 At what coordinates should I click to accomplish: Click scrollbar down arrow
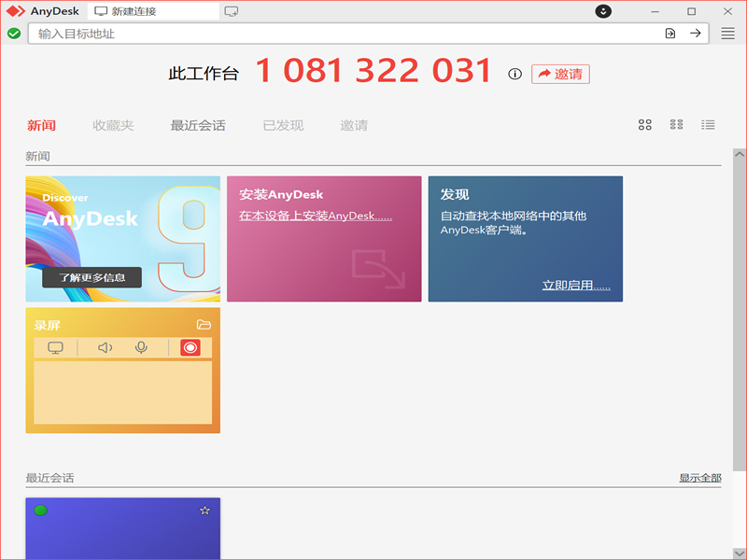(x=740, y=553)
